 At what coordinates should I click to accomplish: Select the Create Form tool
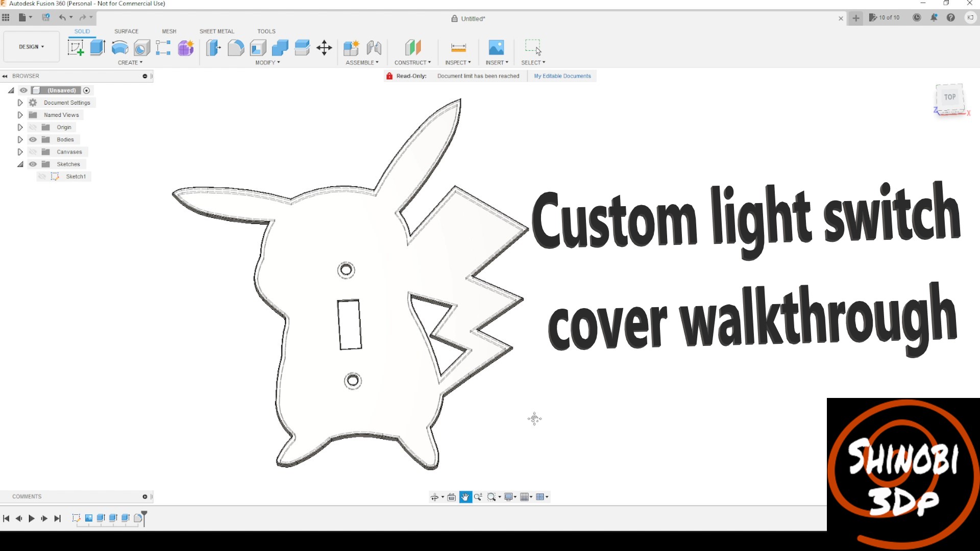(x=186, y=48)
